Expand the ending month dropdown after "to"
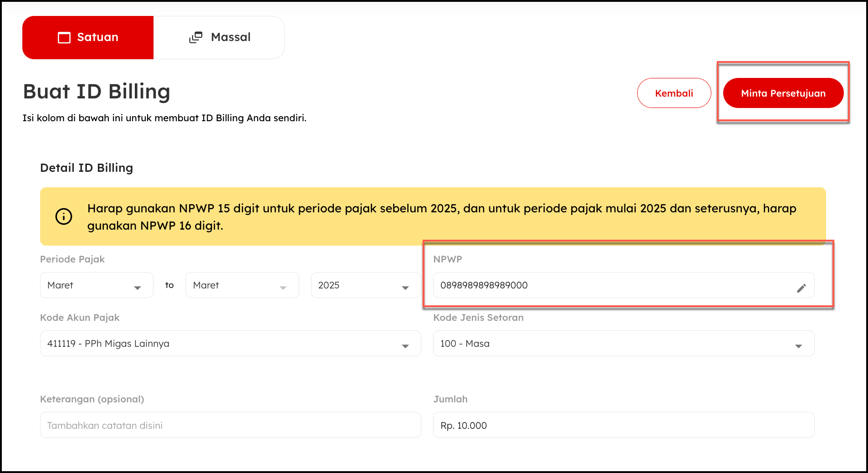The width and height of the screenshot is (868, 473). coord(242,285)
